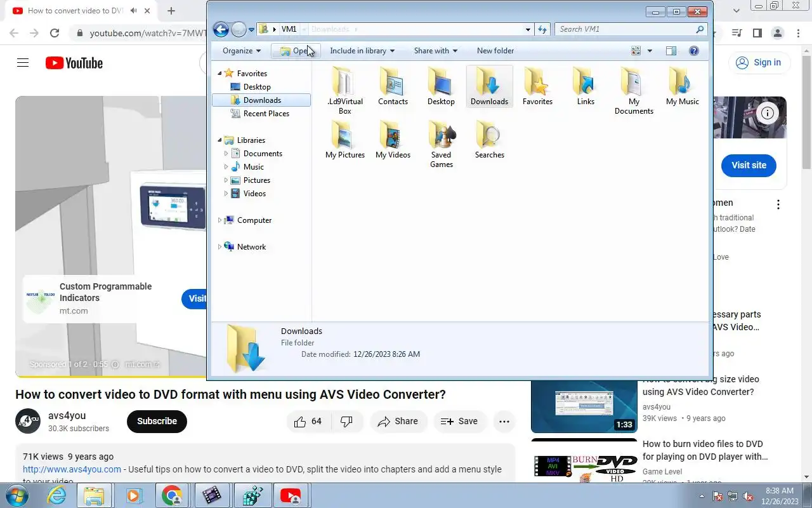This screenshot has height=508, width=812.
Task: Click the Change your view icon
Action: coord(636,51)
